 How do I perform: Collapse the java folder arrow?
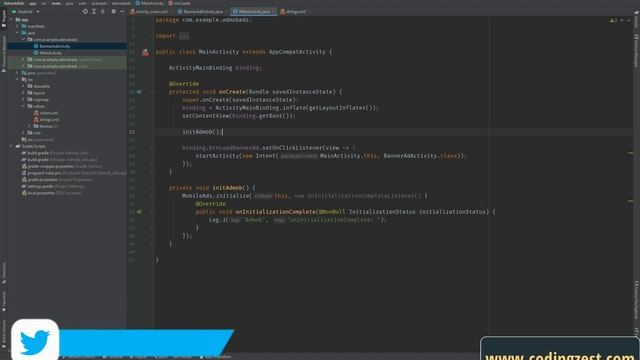coord(17,33)
